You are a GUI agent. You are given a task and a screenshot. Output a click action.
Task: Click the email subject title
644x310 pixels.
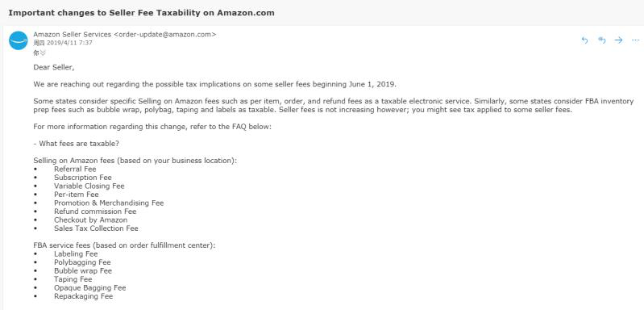tap(141, 12)
